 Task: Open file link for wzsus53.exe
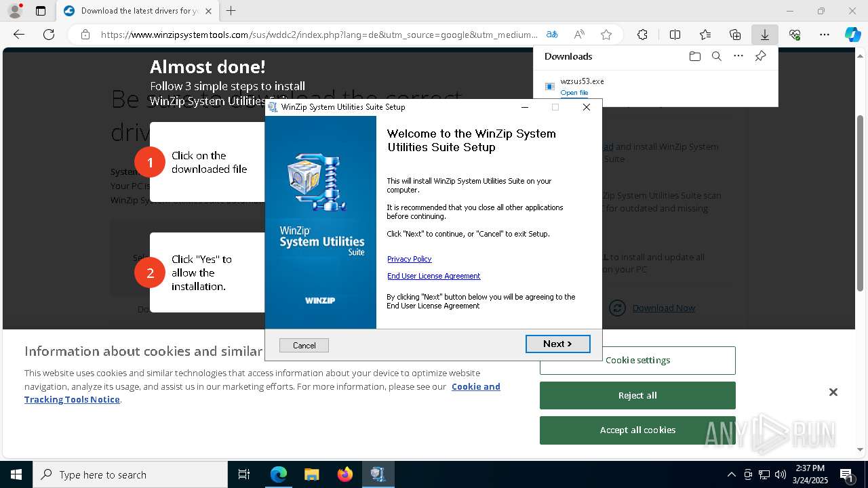coord(574,93)
